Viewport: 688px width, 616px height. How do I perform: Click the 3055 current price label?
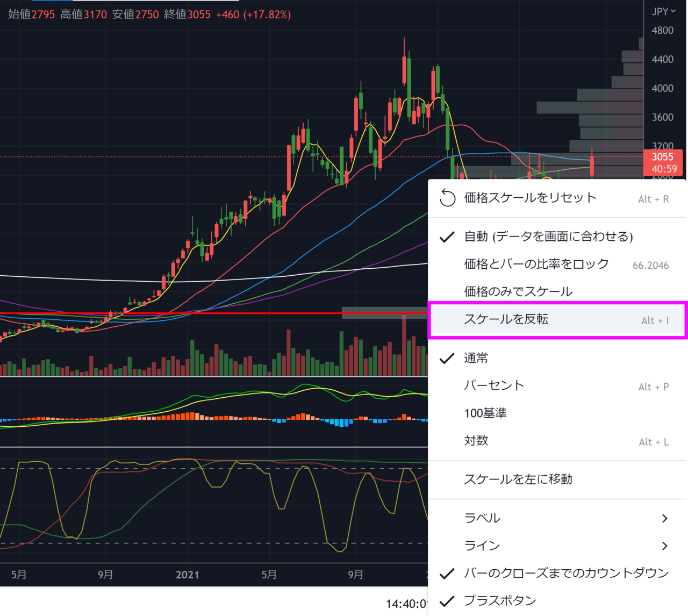[x=662, y=157]
